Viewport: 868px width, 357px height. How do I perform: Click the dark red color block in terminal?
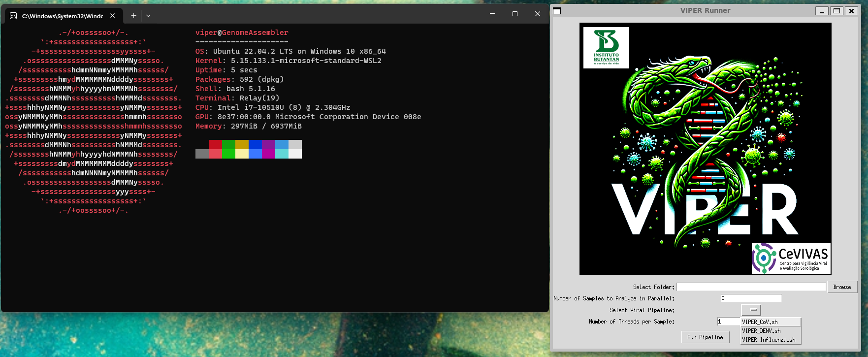[215, 144]
